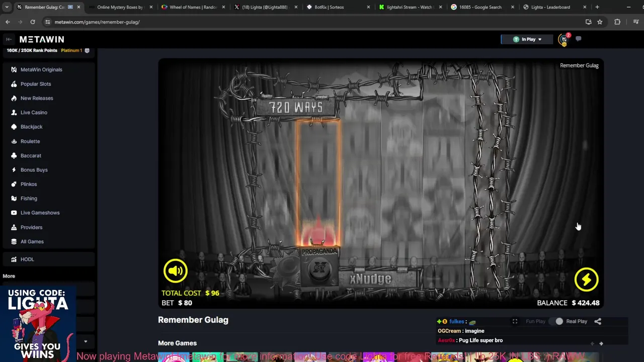Click the cast/install icon in address bar
644x362 pixels.
click(588, 22)
